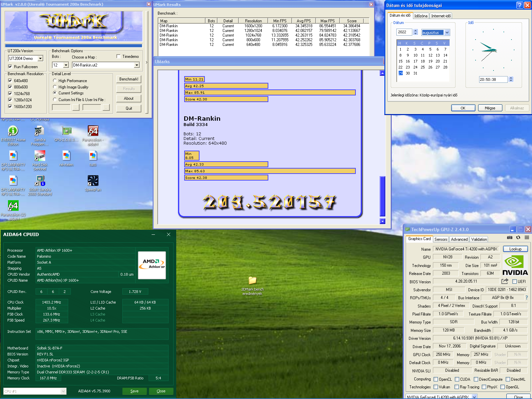Click the NVIDIA logo in GPU-Z
Viewport: 532px width, 399px height.
[515, 265]
